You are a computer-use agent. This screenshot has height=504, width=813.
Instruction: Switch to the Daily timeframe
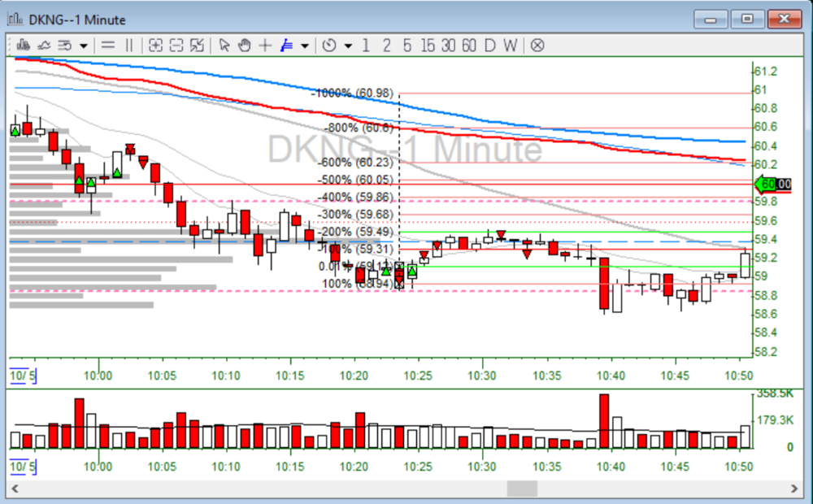click(x=489, y=46)
